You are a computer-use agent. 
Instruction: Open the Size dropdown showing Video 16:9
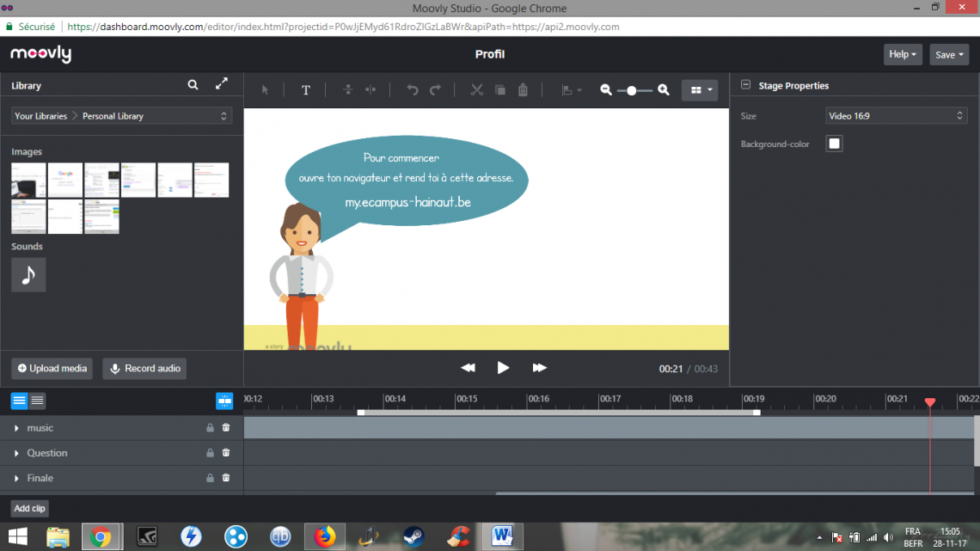pyautogui.click(x=897, y=115)
